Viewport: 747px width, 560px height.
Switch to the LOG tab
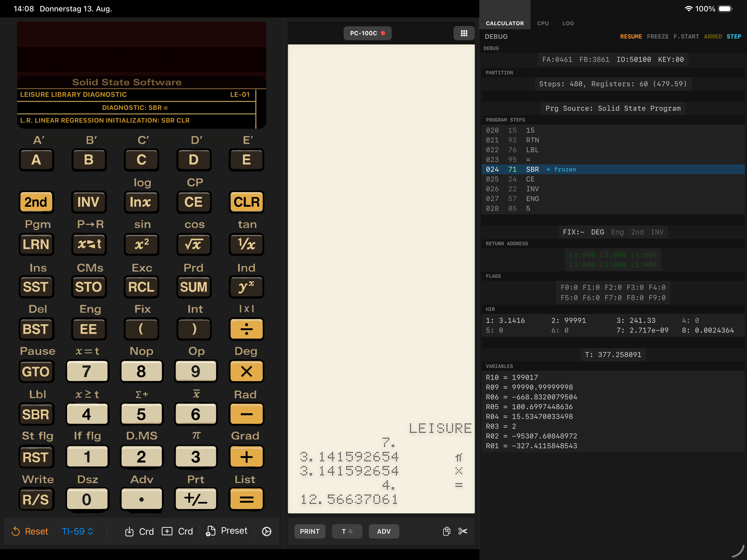pyautogui.click(x=568, y=23)
